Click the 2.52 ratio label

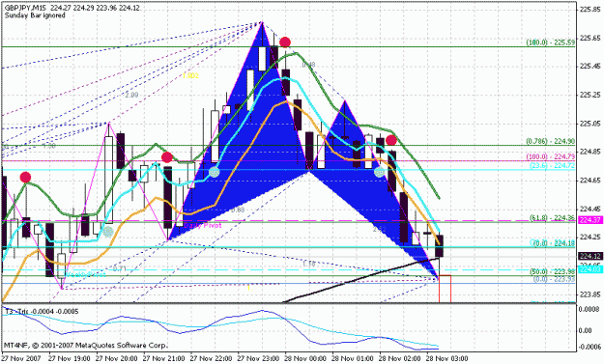coord(380,230)
